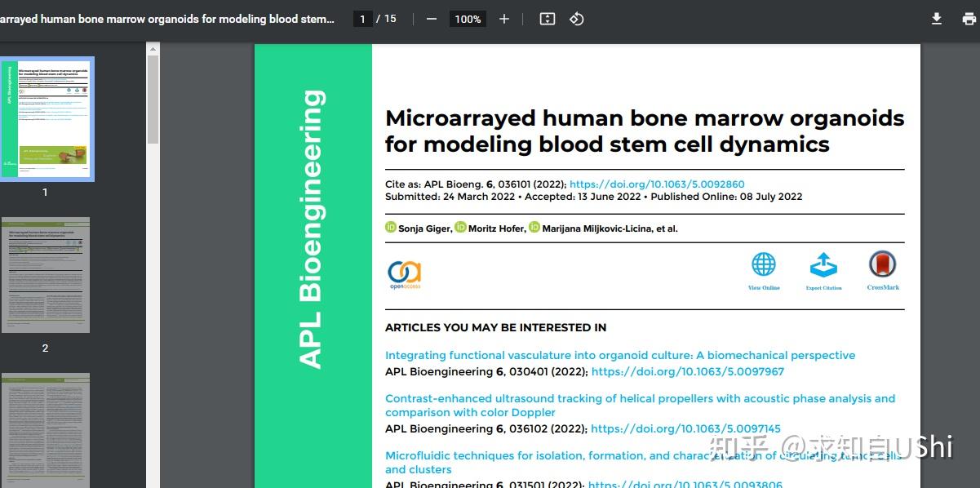
Task: Open the doi.org/10.1063/5.0092860 link
Action: click(x=657, y=184)
